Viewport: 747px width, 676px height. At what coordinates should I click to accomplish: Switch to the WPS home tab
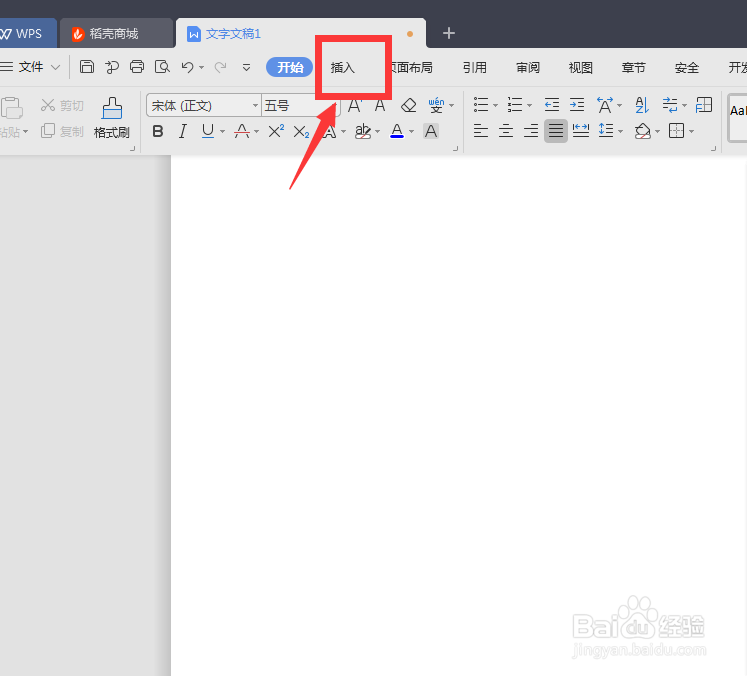(x=28, y=33)
